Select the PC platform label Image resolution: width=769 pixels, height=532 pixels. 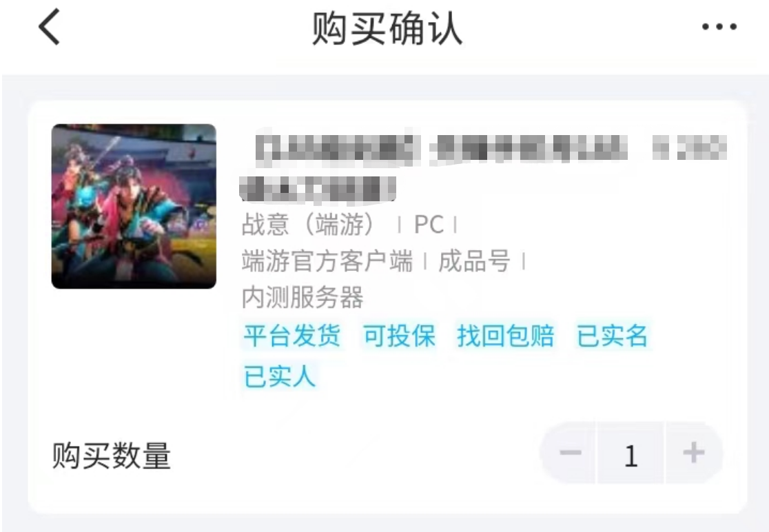429,225
